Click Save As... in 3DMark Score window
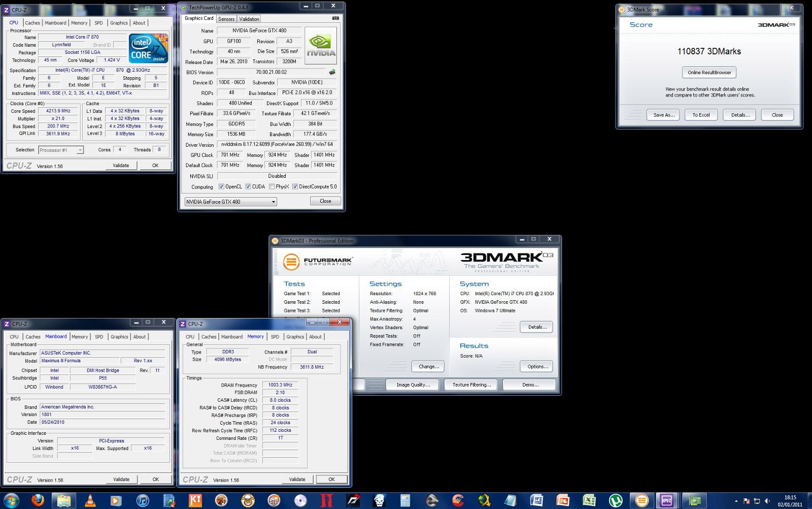812x509 pixels. click(x=664, y=115)
